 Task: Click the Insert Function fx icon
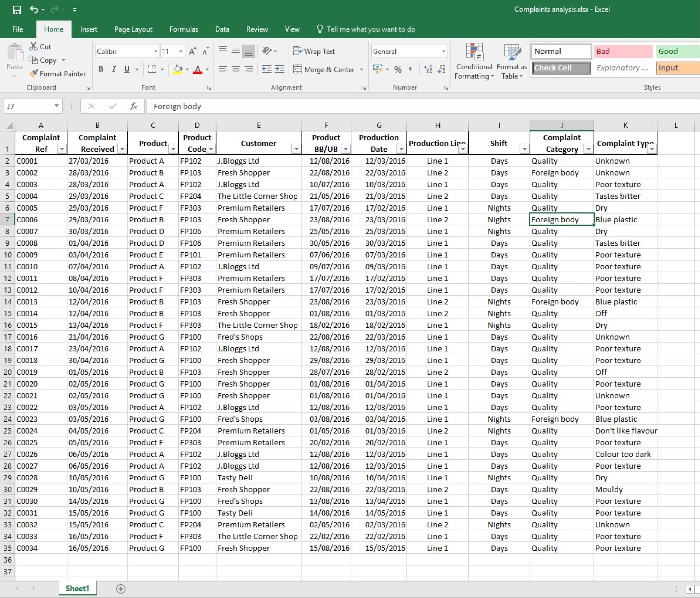(134, 106)
